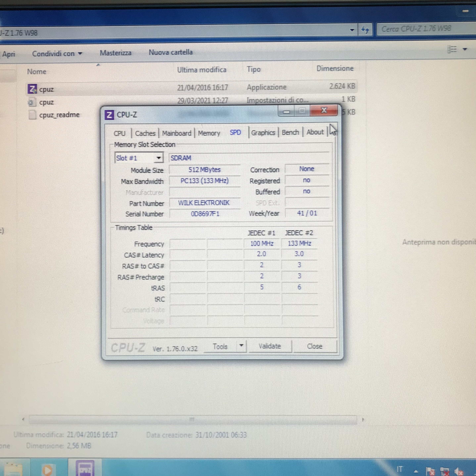476x476 pixels.
Task: Open the view options dropdown arrow
Action: point(465,49)
